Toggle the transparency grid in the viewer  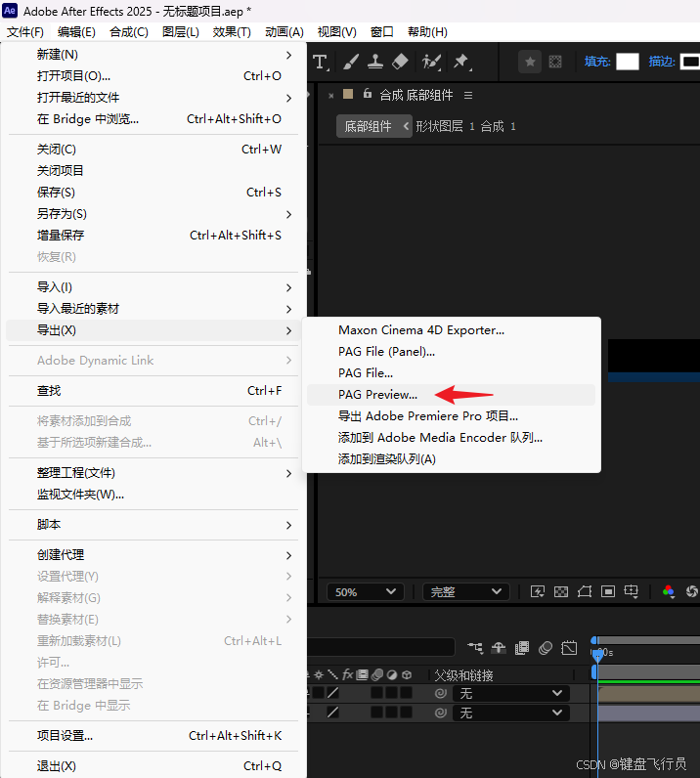[561, 591]
